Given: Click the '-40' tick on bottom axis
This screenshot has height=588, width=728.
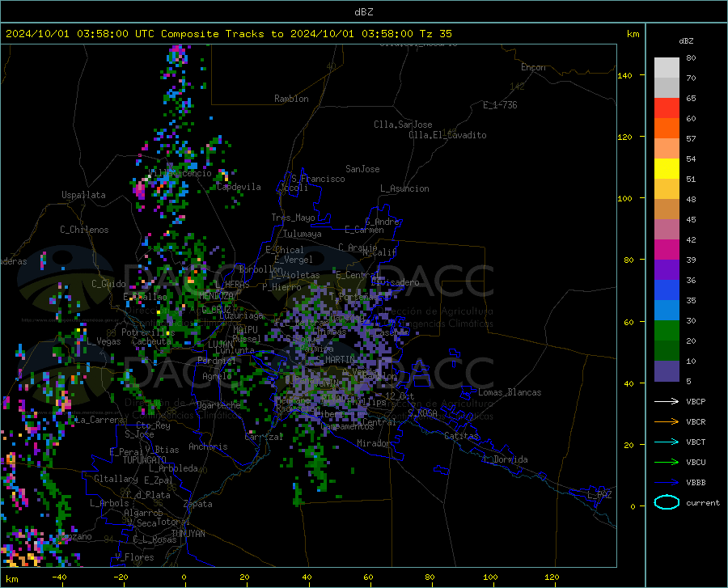Looking at the screenshot, I should pyautogui.click(x=59, y=577).
